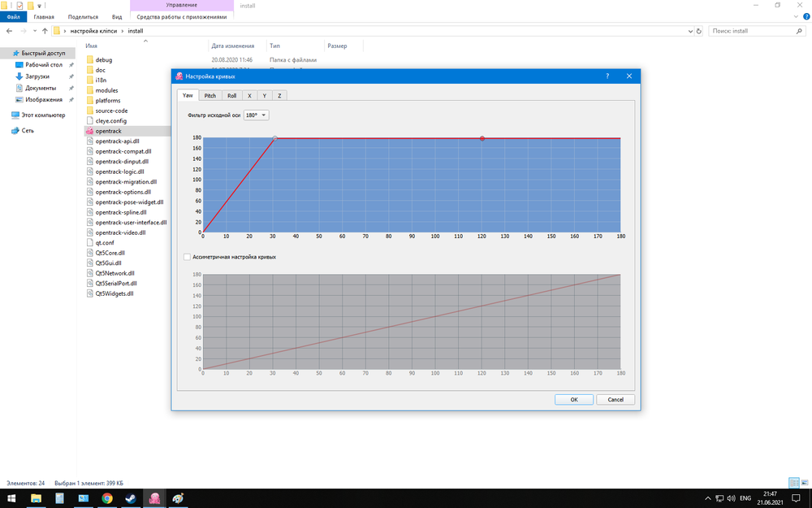This screenshot has height=508, width=812.
Task: Open File Explorer from taskbar
Action: (36, 498)
